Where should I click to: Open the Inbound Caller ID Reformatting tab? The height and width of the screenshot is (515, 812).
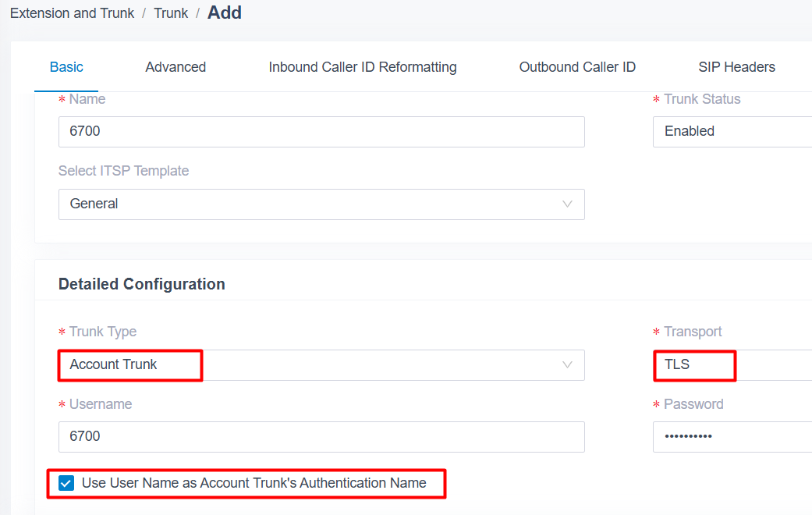click(363, 67)
